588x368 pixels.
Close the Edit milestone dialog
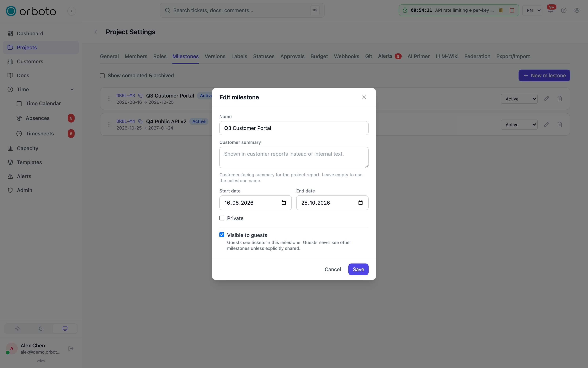(x=364, y=97)
